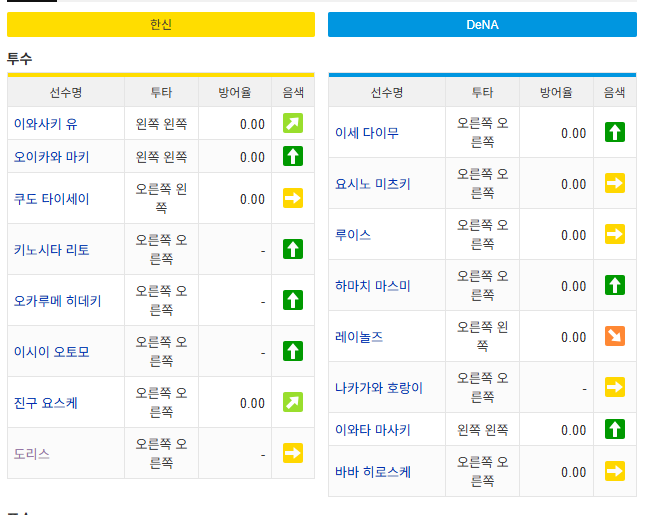Open player 오카루메 히데키 link
651x515 pixels.
(x=57, y=301)
